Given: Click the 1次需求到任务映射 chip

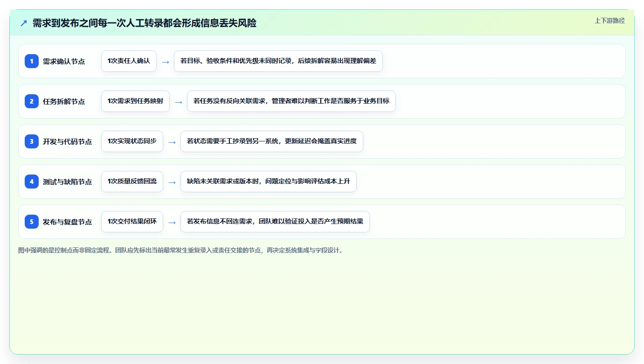Looking at the screenshot, I should coord(135,101).
